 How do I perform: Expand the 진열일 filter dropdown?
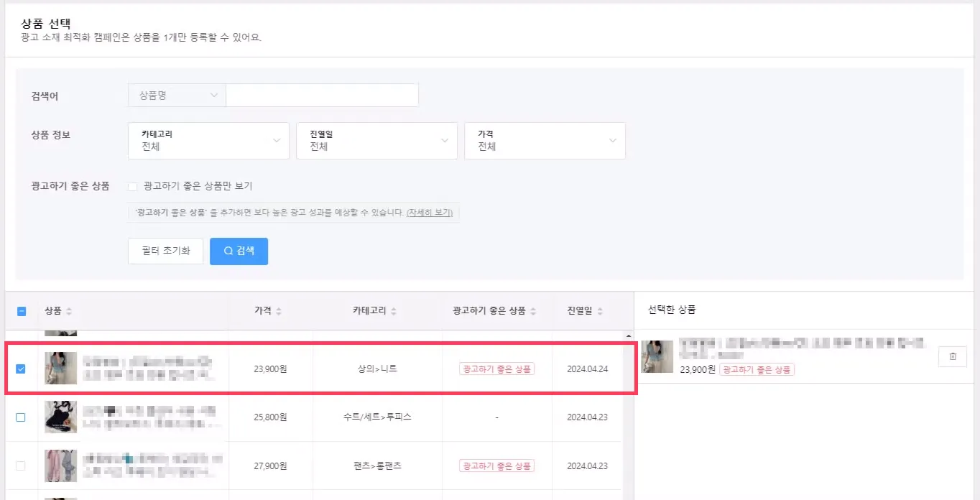click(x=376, y=141)
